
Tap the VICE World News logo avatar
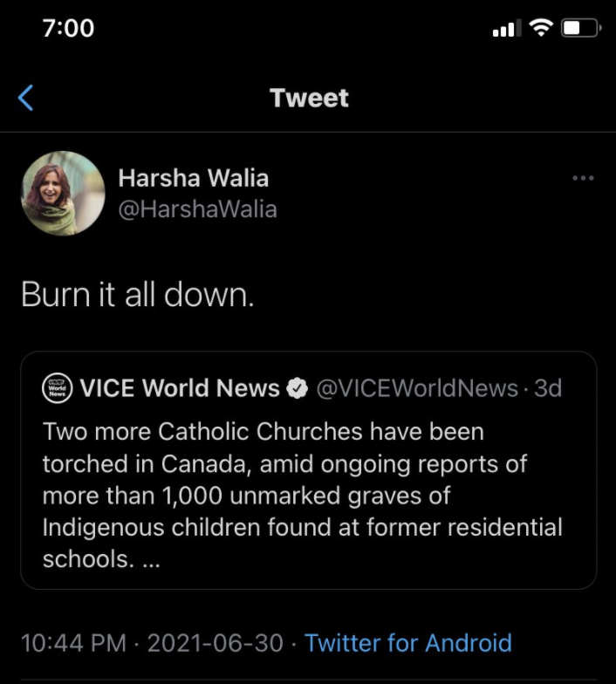pyautogui.click(x=57, y=389)
